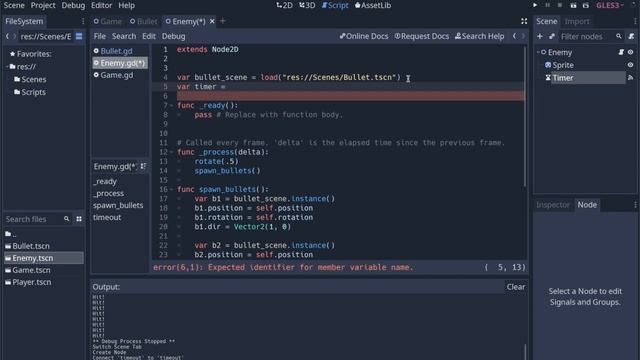Screen dimensions: 640x360
Task: Open the AssetLib workspace
Action: point(373,5)
